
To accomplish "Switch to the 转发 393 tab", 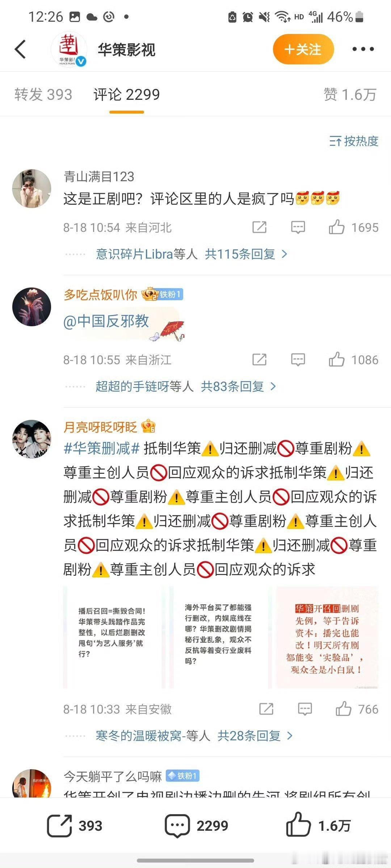I will coord(43,95).
